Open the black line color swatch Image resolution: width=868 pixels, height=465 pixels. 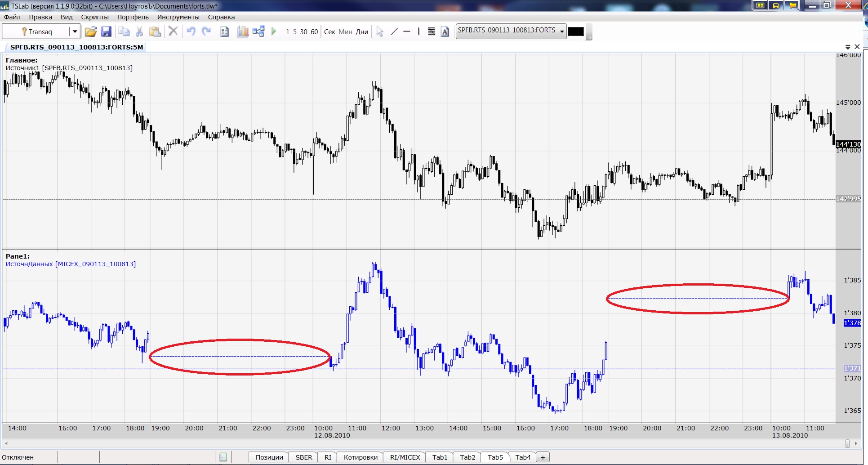pyautogui.click(x=576, y=31)
